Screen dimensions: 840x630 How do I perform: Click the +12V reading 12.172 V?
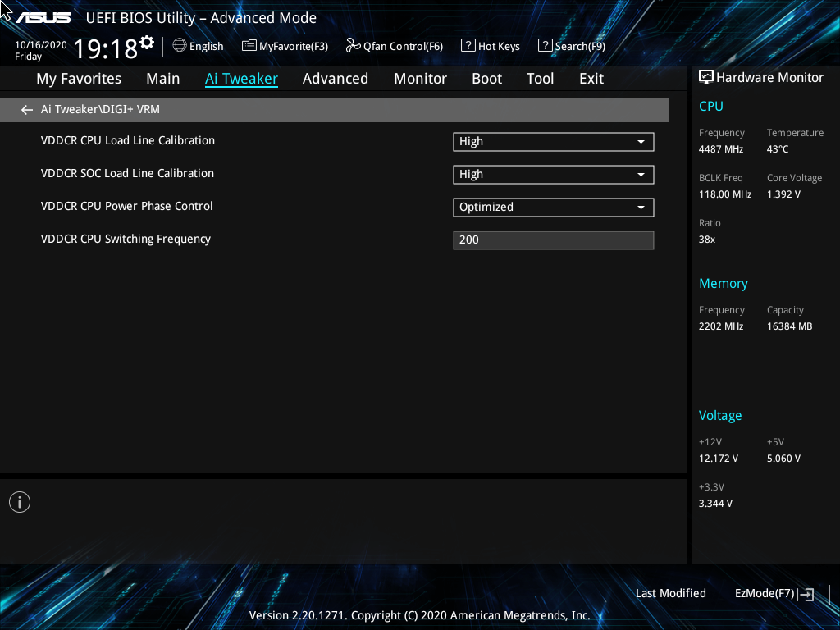tap(719, 459)
